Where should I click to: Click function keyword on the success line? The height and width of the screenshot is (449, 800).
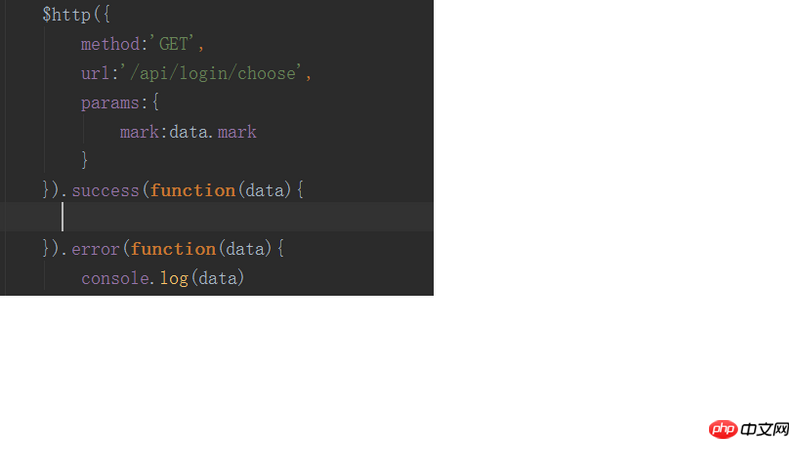(193, 190)
